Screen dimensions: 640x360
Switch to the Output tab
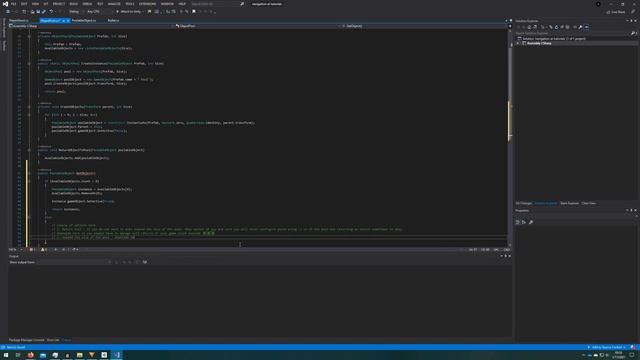tap(67, 340)
